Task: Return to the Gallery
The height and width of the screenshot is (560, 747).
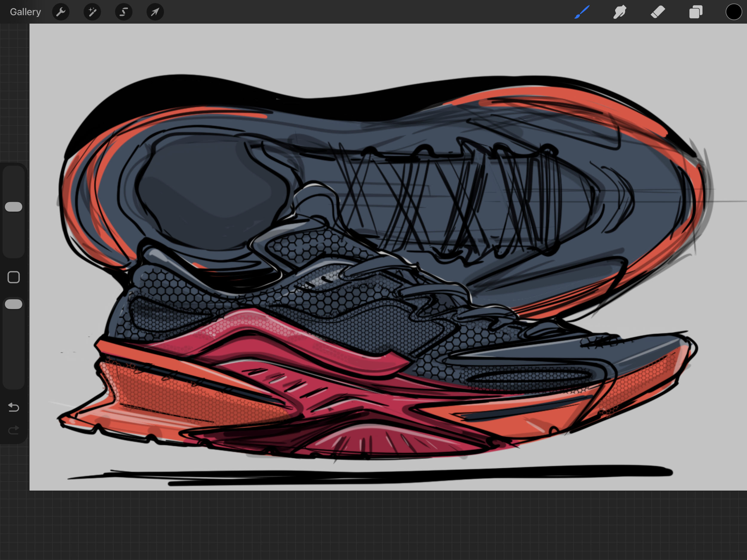Action: click(x=25, y=12)
